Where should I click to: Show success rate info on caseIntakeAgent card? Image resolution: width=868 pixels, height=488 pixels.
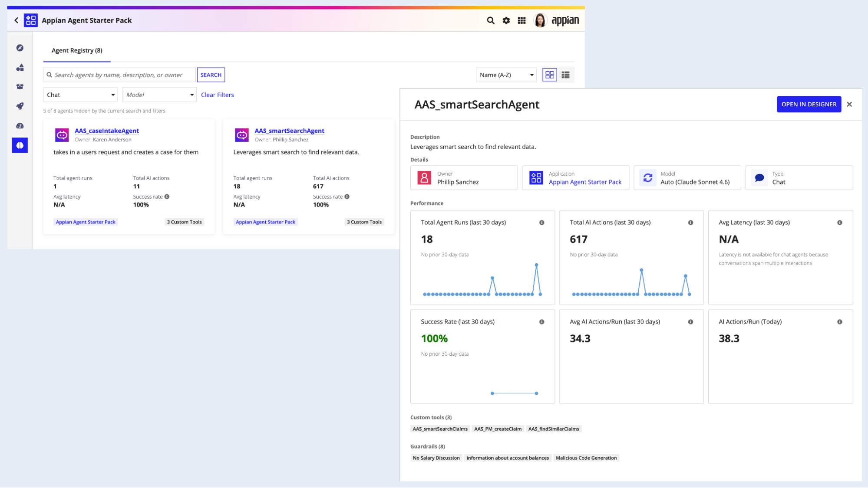(x=167, y=197)
